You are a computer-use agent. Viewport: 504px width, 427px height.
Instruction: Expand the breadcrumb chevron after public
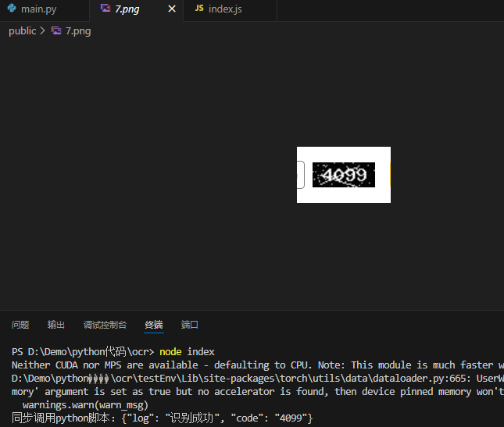(43, 30)
